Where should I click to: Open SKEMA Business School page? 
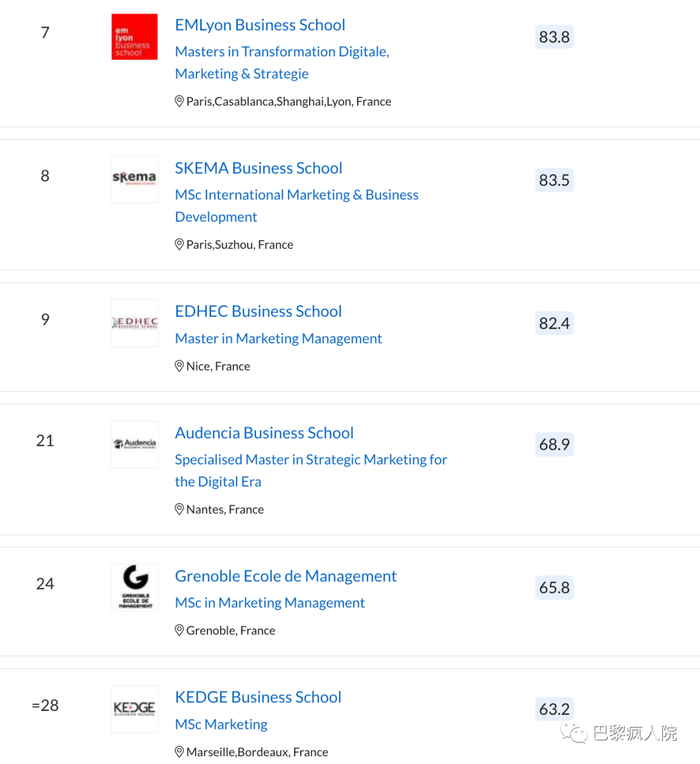pyautogui.click(x=259, y=168)
